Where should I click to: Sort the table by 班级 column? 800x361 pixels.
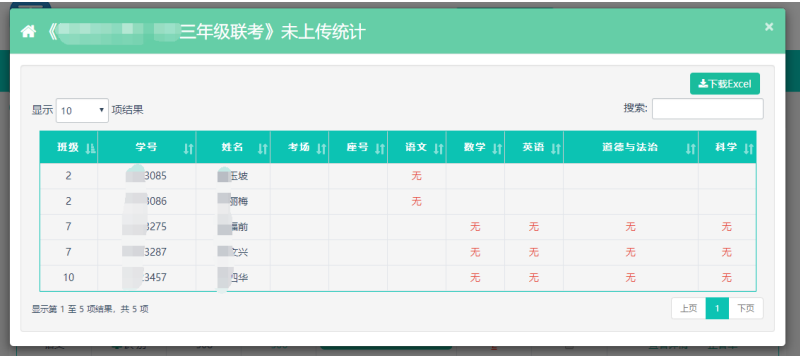[x=68, y=147]
